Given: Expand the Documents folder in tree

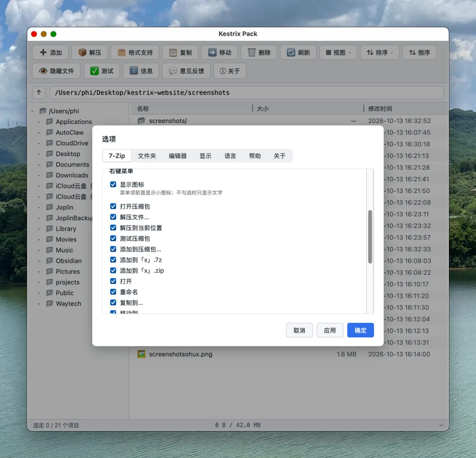Looking at the screenshot, I should click(x=39, y=165).
